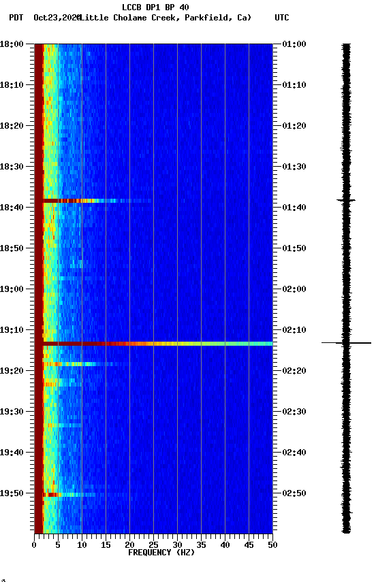The image size is (376, 588).
Task: Click the 'PDT' timezone label
Action: pyautogui.click(x=16, y=18)
